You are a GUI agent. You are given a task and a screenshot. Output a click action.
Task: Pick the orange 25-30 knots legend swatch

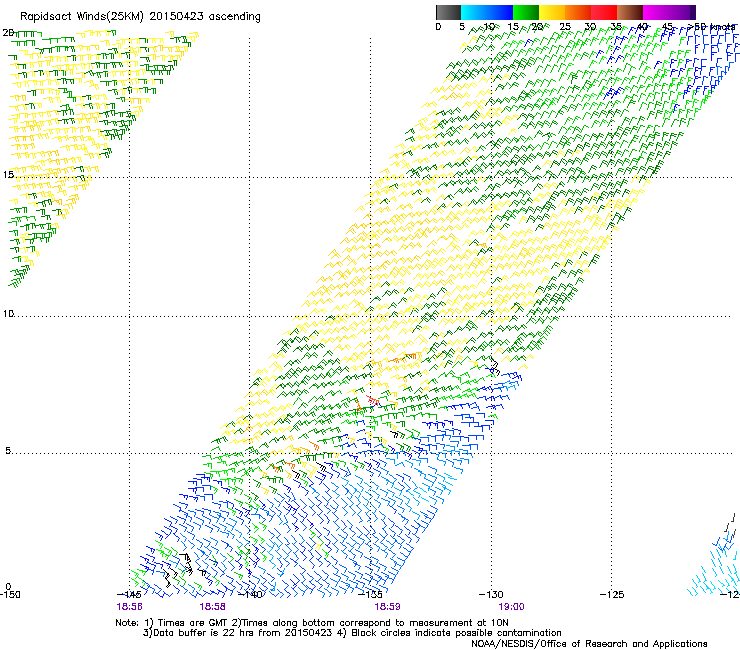pyautogui.click(x=578, y=12)
